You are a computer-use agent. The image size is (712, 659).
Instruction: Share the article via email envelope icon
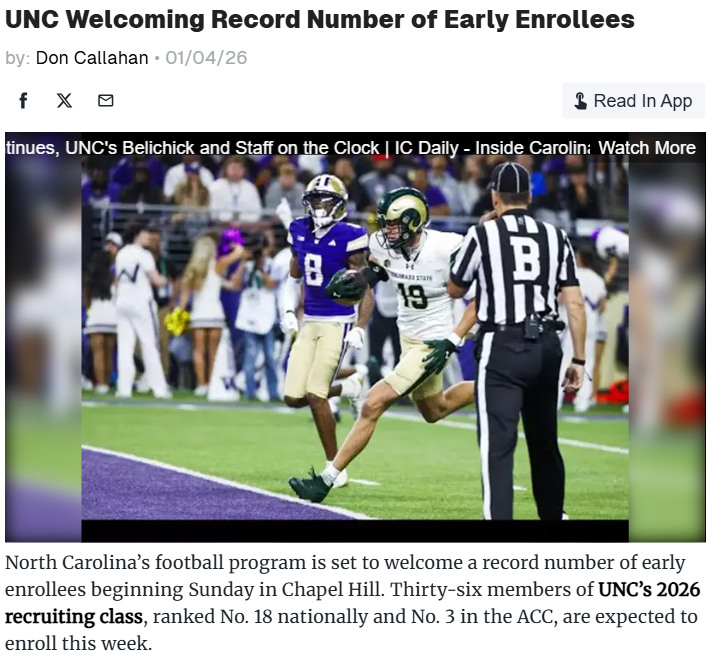[106, 100]
